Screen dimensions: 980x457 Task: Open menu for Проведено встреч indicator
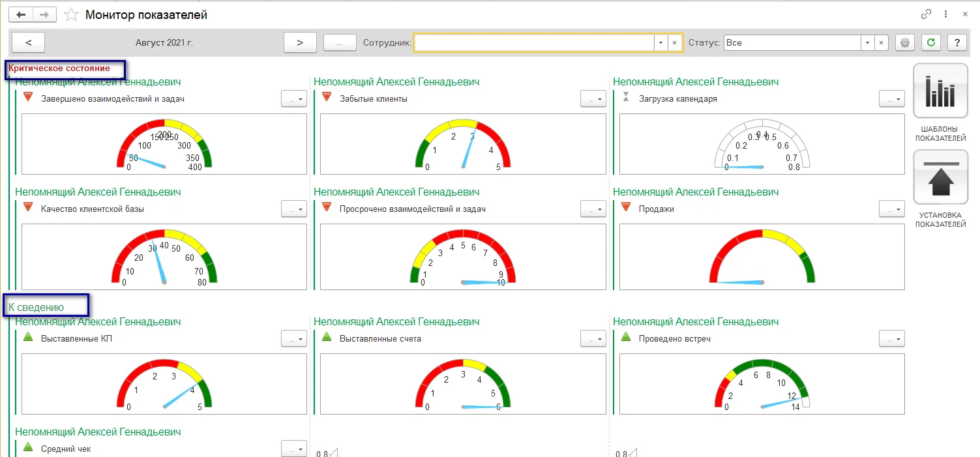click(892, 339)
